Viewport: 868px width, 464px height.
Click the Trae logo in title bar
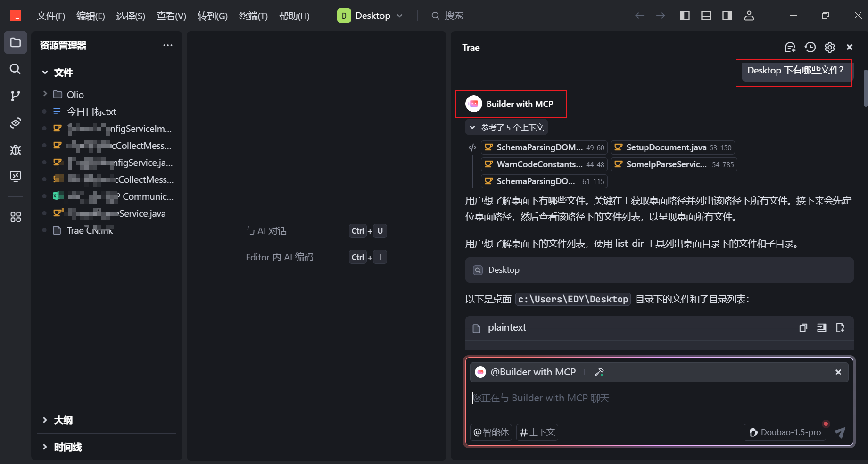pyautogui.click(x=16, y=16)
